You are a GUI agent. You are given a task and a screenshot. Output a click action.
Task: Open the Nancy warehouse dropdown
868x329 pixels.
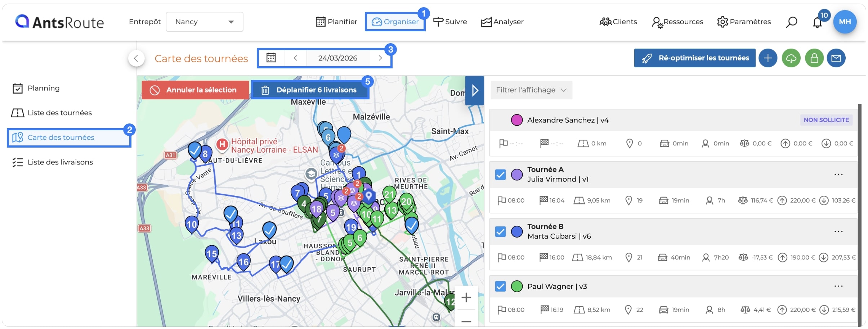205,22
